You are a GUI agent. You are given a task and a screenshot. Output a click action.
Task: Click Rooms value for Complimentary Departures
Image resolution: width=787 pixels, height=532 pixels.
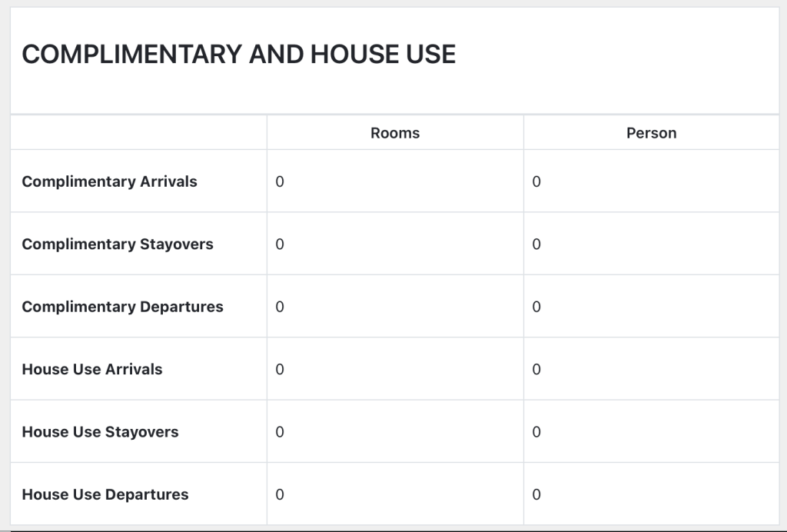(x=280, y=307)
